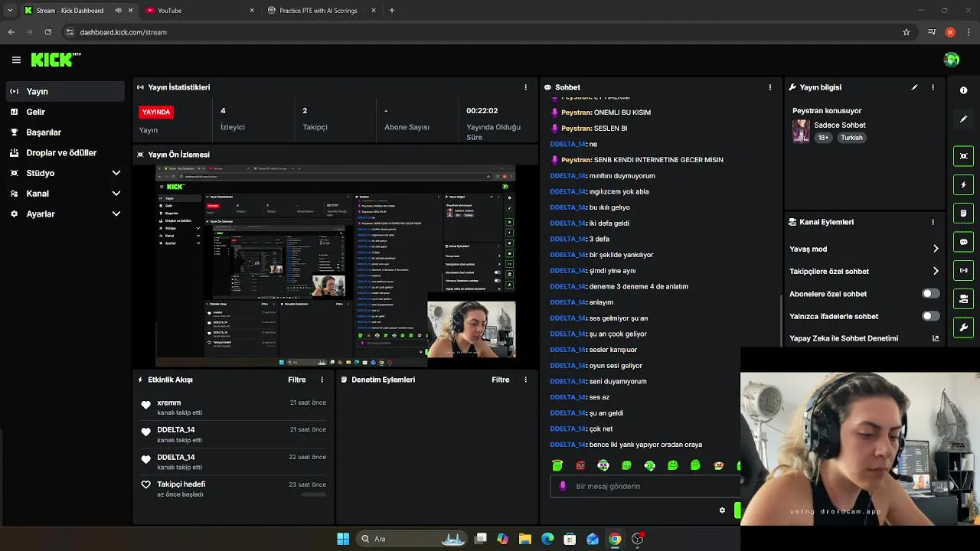
Task: Click the Turkish language tag
Action: point(851,138)
